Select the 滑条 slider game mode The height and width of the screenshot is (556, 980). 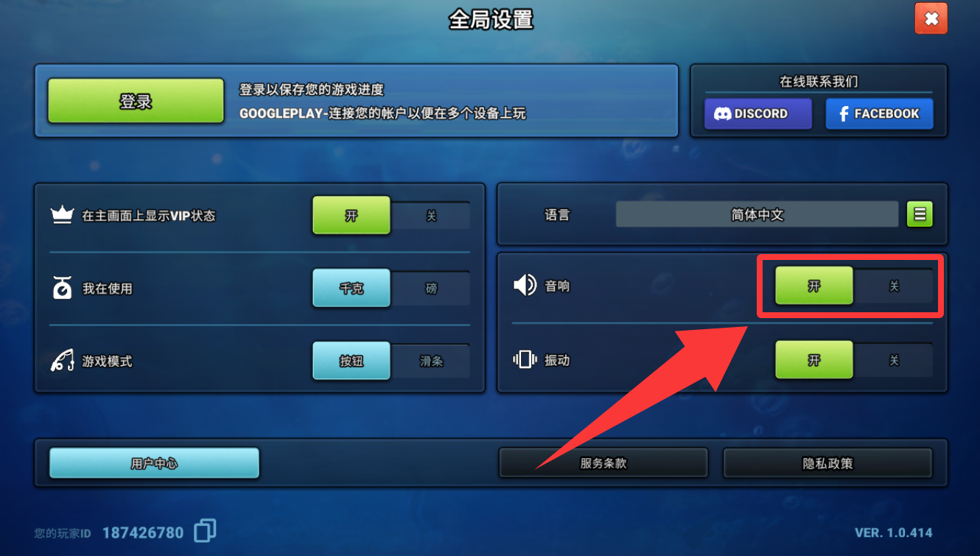coord(431,362)
